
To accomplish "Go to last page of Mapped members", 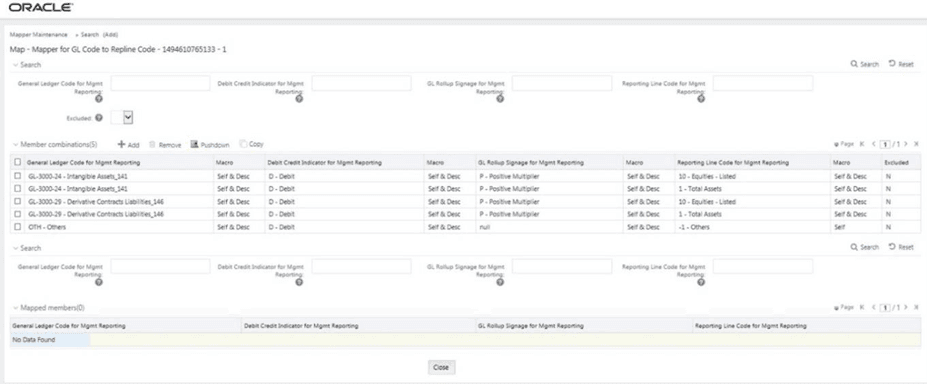I will click(x=916, y=307).
